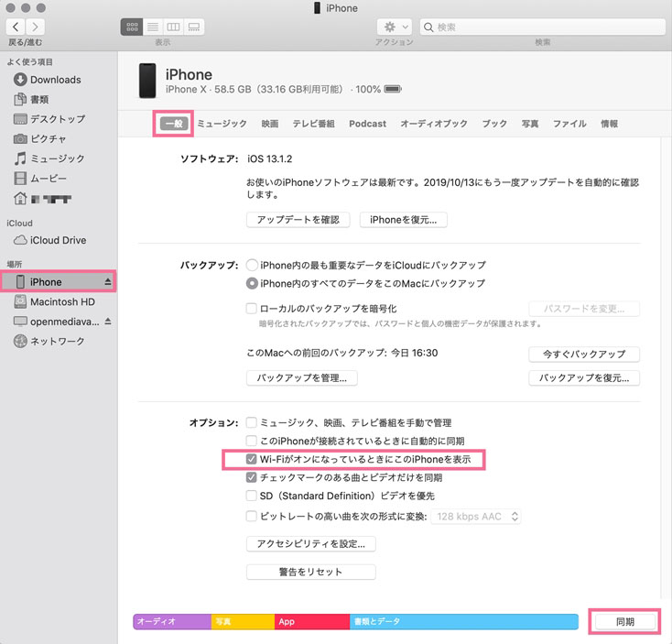Go back with the left arrow button
The image size is (672, 644).
[x=16, y=27]
